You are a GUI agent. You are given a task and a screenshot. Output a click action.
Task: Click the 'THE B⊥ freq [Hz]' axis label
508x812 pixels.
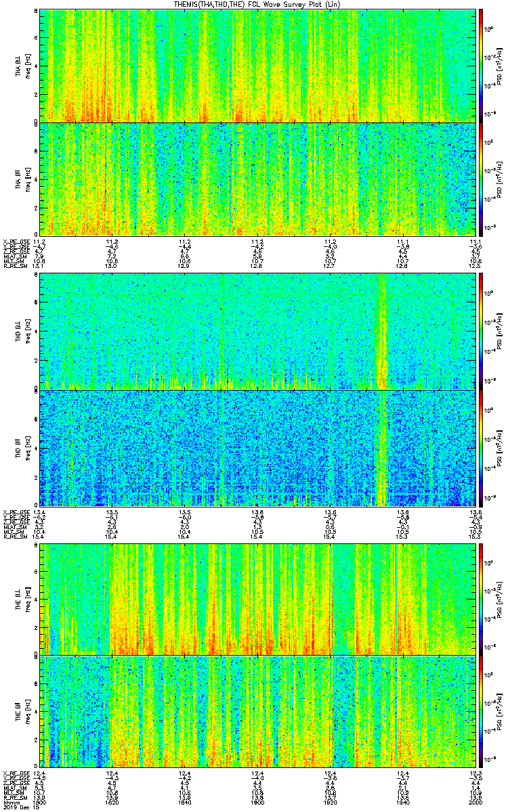[x=22, y=599]
